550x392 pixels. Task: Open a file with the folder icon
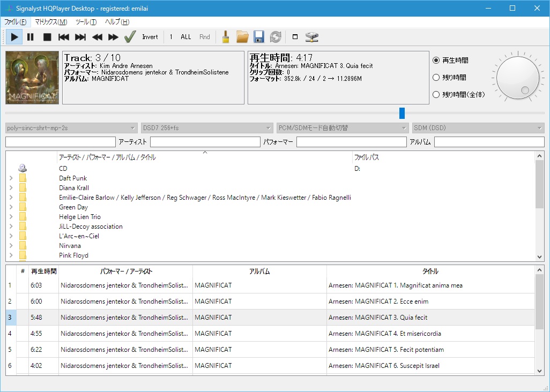(242, 36)
